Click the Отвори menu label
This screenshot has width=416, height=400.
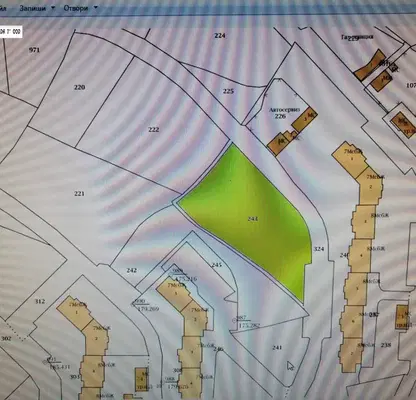(x=76, y=8)
